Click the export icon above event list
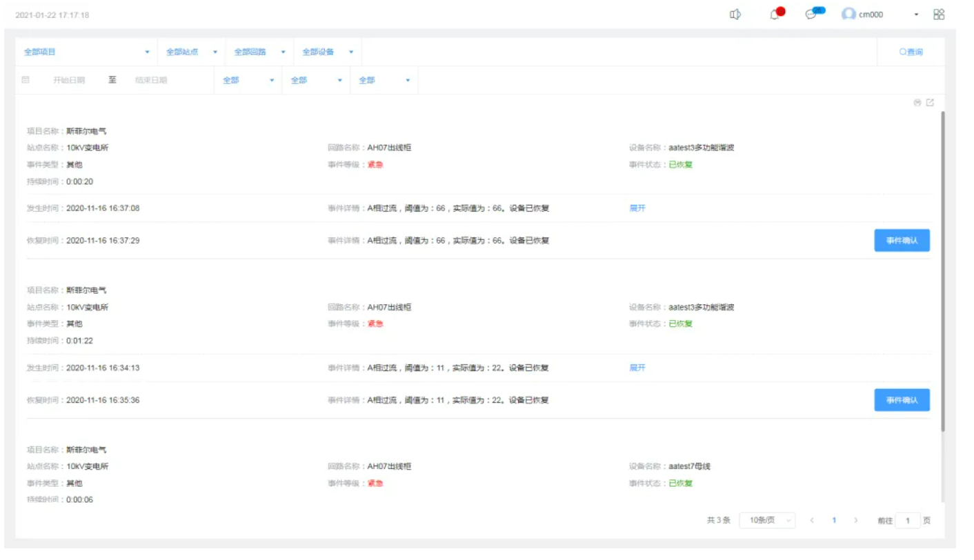Viewport: 974px width, 560px height. (x=930, y=103)
